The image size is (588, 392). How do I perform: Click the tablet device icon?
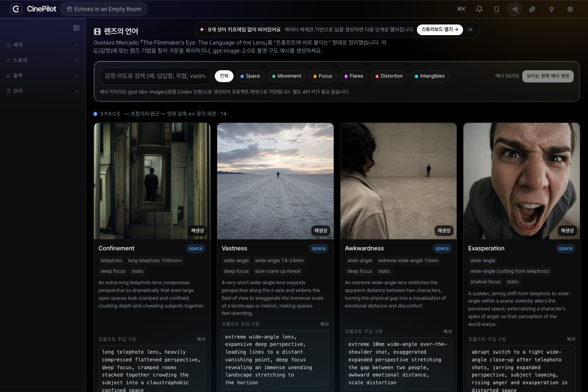click(497, 9)
